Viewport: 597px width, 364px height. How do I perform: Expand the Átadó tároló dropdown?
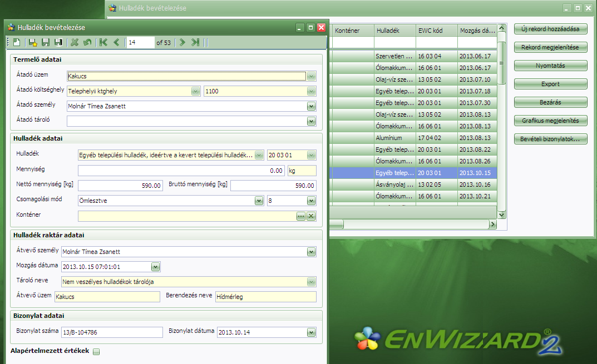tap(311, 121)
